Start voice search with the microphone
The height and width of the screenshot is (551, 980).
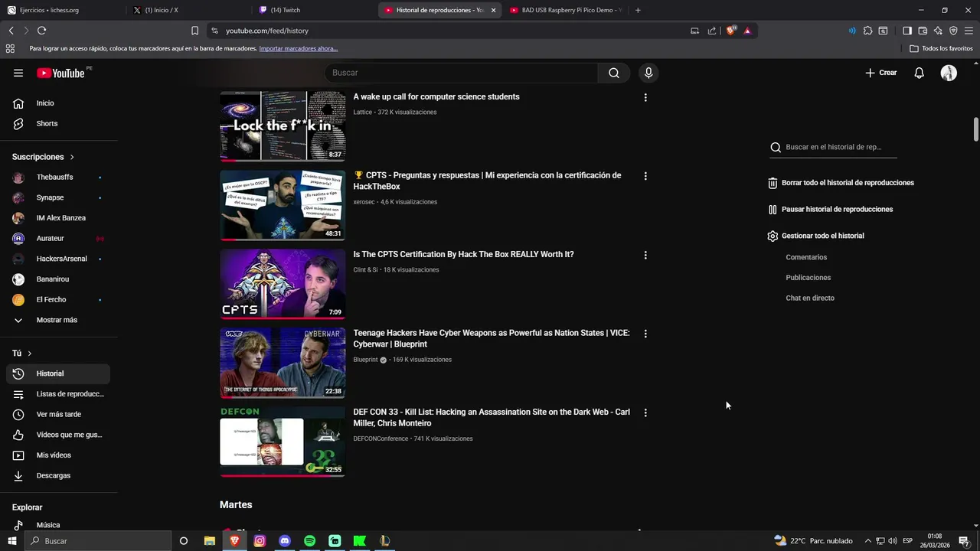[x=648, y=73]
